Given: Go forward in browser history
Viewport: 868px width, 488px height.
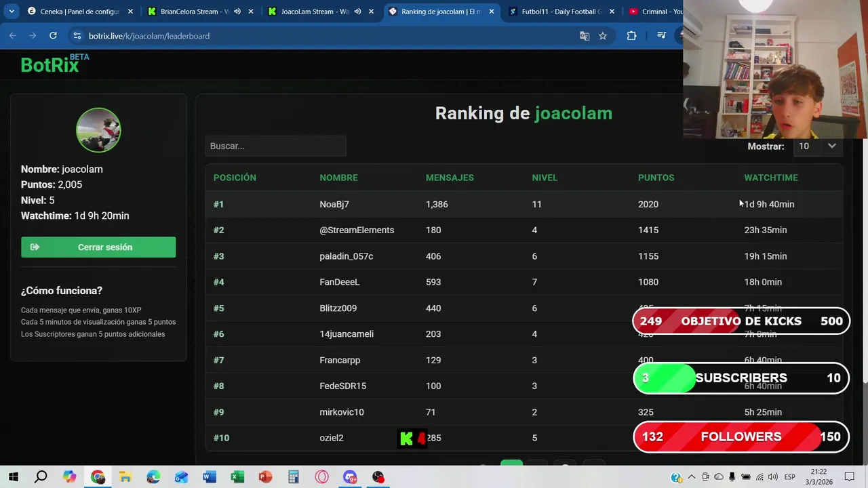Looking at the screenshot, I should pyautogui.click(x=33, y=36).
